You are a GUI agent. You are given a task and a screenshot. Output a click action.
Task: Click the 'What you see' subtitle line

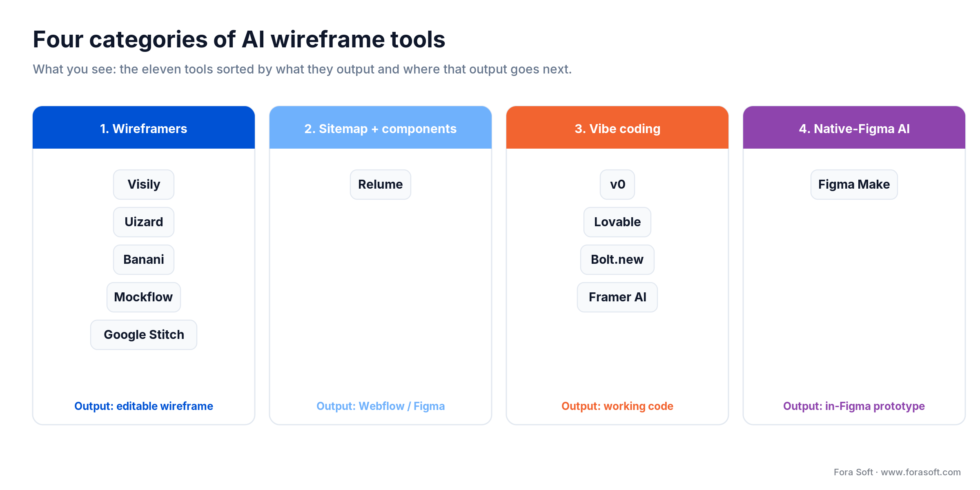[302, 69]
